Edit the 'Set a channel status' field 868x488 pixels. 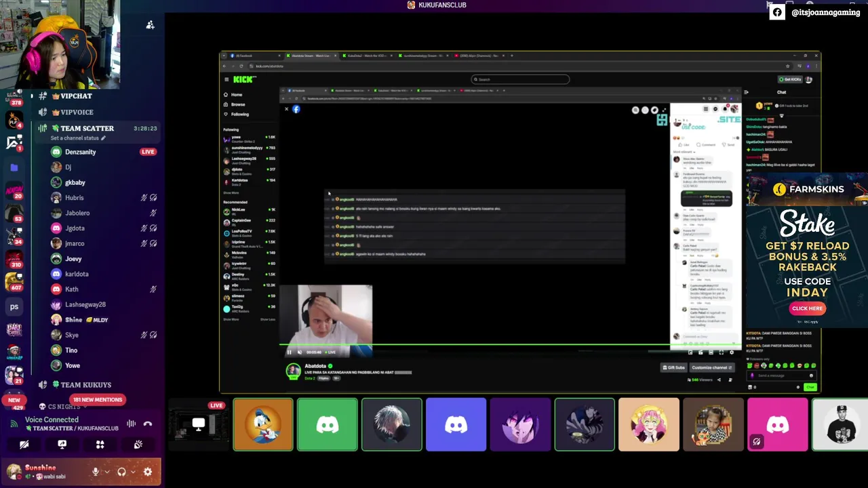78,138
